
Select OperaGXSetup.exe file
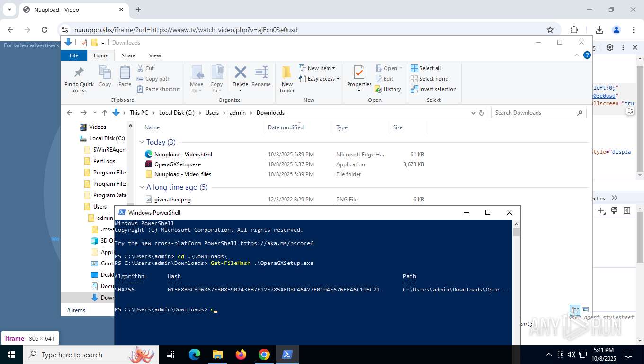[x=177, y=164]
